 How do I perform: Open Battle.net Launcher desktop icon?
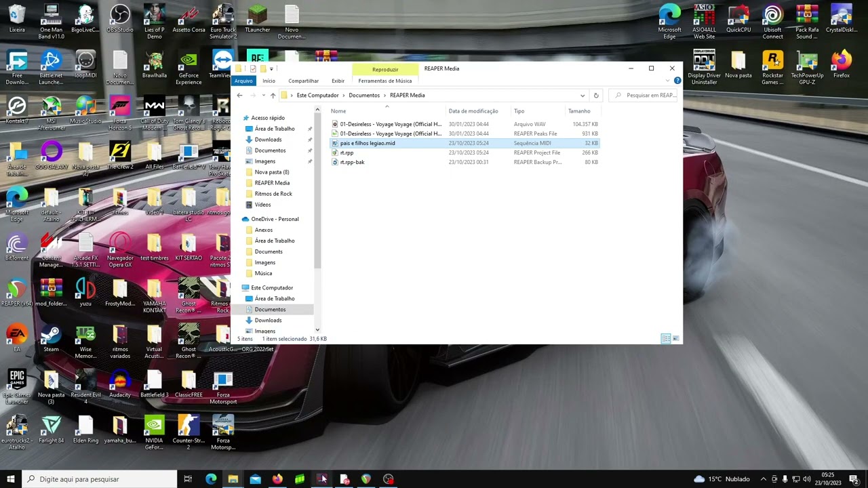click(51, 68)
